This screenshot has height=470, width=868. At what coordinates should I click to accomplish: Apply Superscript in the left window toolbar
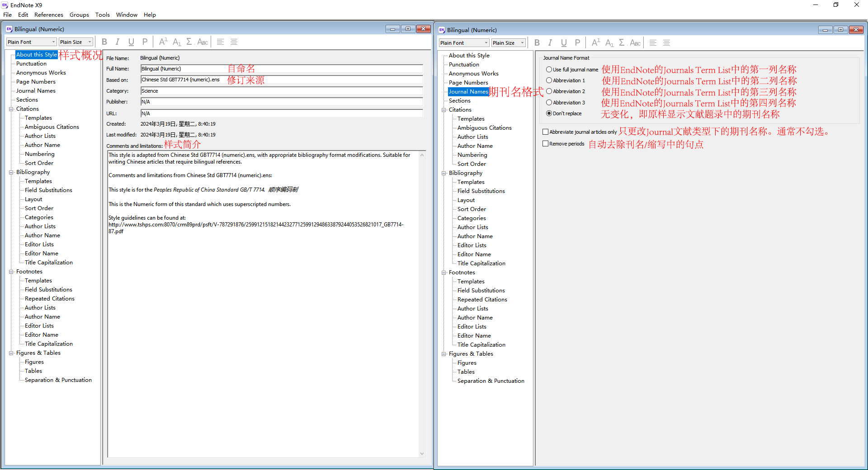click(x=163, y=42)
